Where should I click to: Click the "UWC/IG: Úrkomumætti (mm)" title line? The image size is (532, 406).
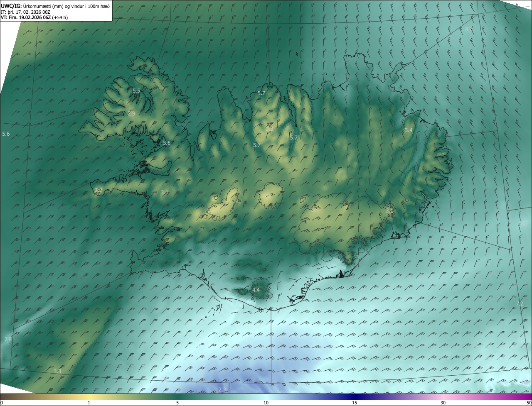pyautogui.click(x=55, y=6)
